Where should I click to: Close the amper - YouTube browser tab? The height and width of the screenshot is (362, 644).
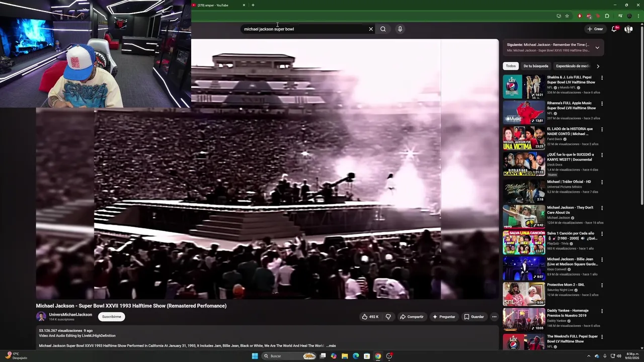[244, 5]
